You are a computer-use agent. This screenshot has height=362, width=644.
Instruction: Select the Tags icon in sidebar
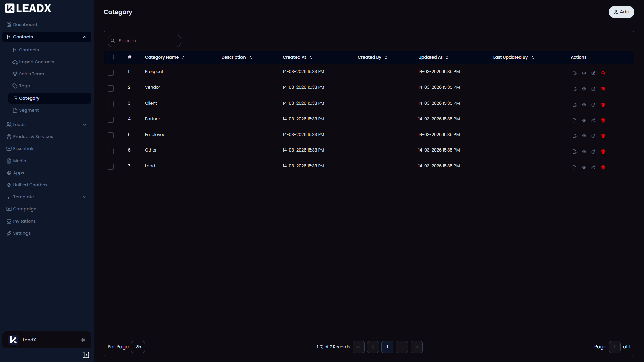point(15,86)
